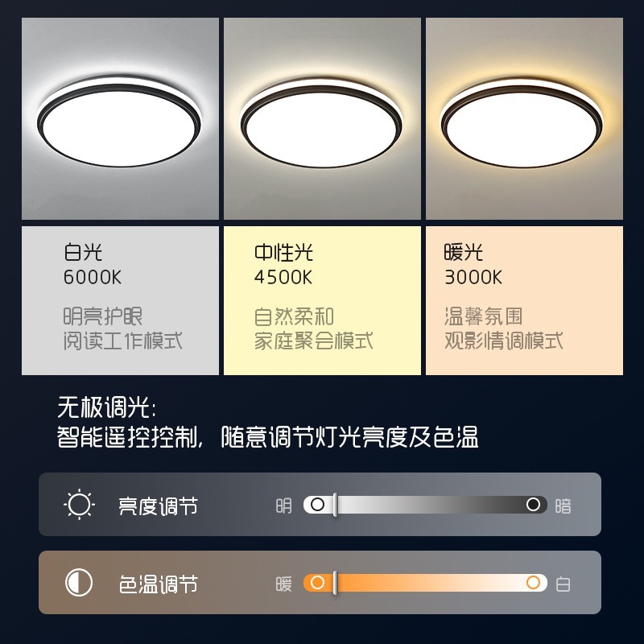Click the 中性光 4500K info card
The width and height of the screenshot is (644, 644).
coord(322,300)
